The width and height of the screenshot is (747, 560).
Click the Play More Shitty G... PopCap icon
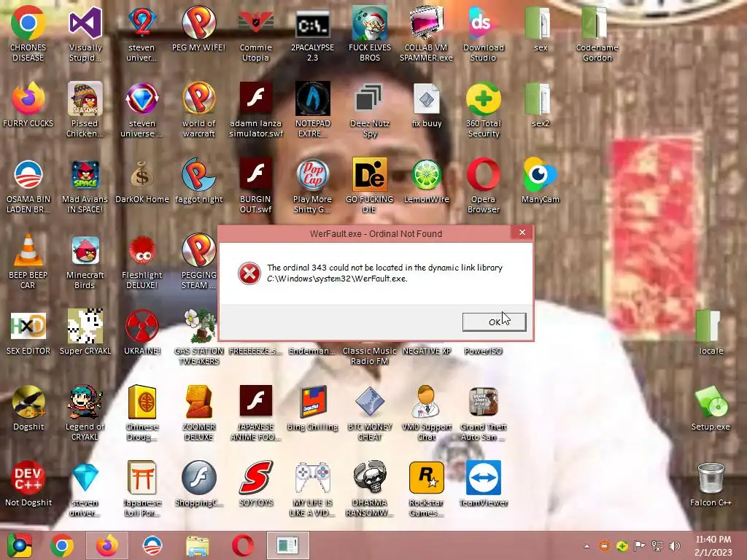(x=312, y=186)
